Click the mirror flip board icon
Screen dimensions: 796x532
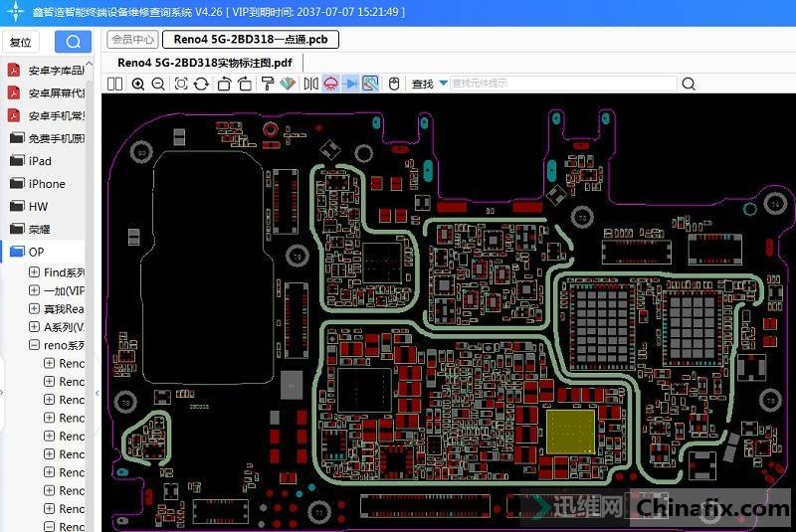[310, 85]
